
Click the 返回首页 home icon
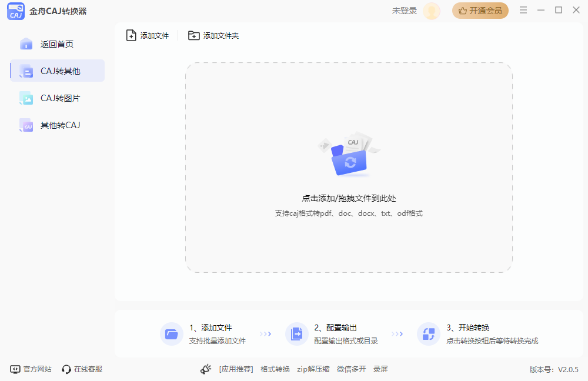26,44
